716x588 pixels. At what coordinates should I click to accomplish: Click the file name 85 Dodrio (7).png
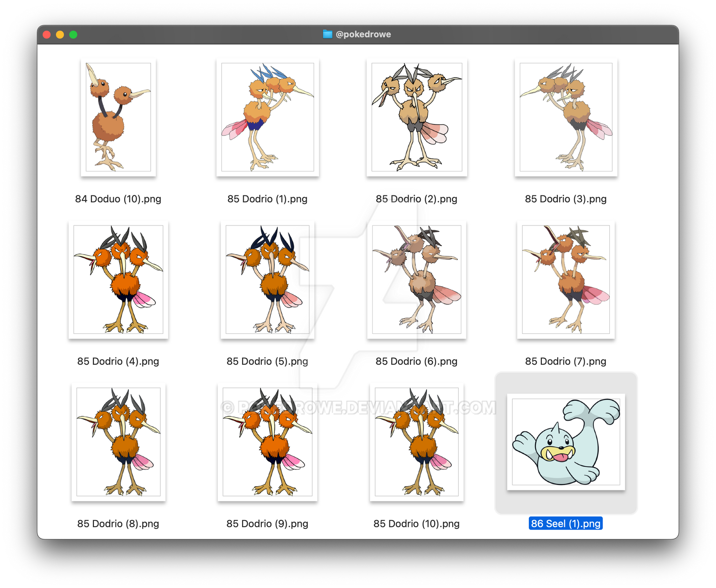tap(566, 361)
